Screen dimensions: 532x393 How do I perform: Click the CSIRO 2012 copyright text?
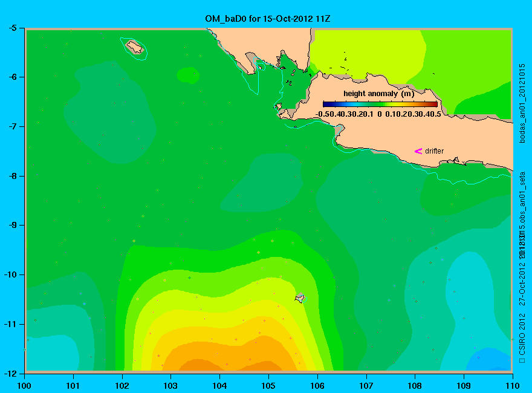click(x=522, y=338)
